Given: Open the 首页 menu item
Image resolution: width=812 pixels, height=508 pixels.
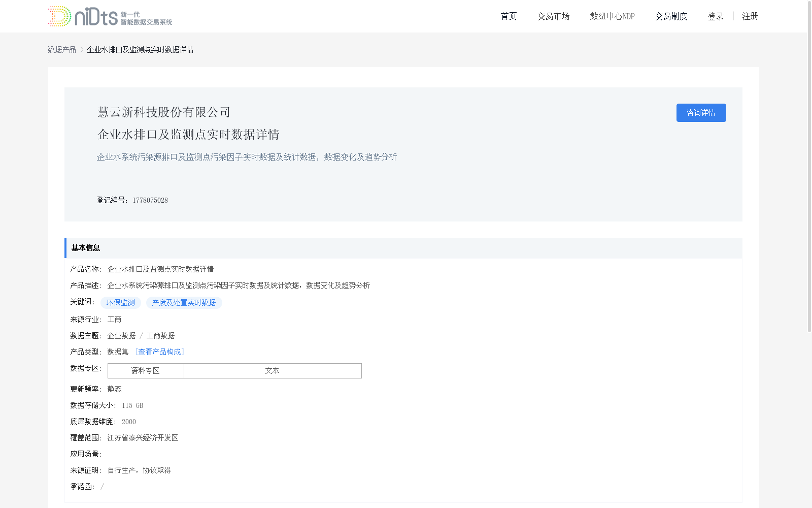Looking at the screenshot, I should coord(509,16).
